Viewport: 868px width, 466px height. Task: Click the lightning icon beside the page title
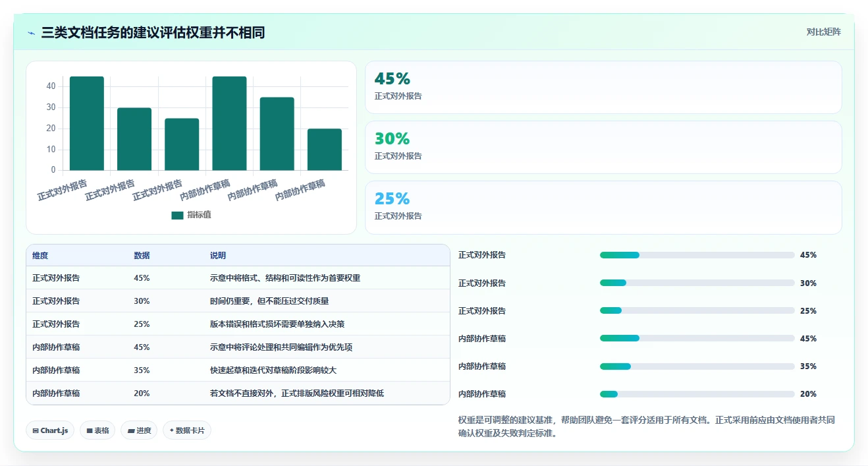click(x=32, y=33)
